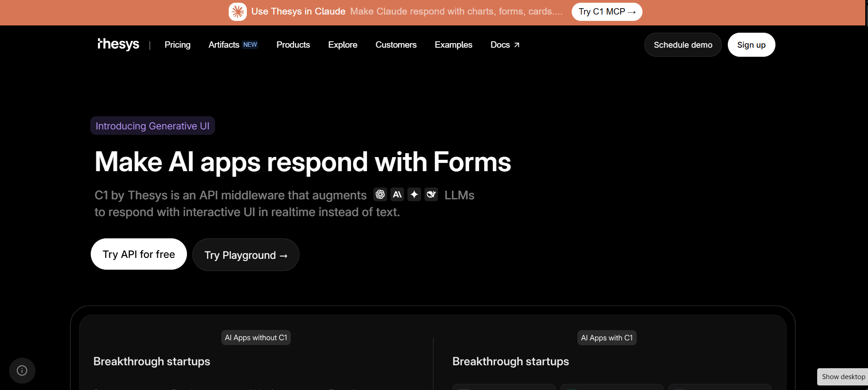868x390 pixels.
Task: Open the Artifacts menu item
Action: tap(224, 44)
